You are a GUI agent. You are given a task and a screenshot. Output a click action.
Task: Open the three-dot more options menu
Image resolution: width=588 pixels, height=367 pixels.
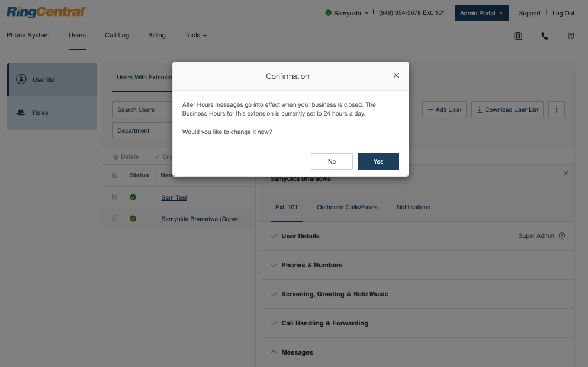pyautogui.click(x=556, y=109)
